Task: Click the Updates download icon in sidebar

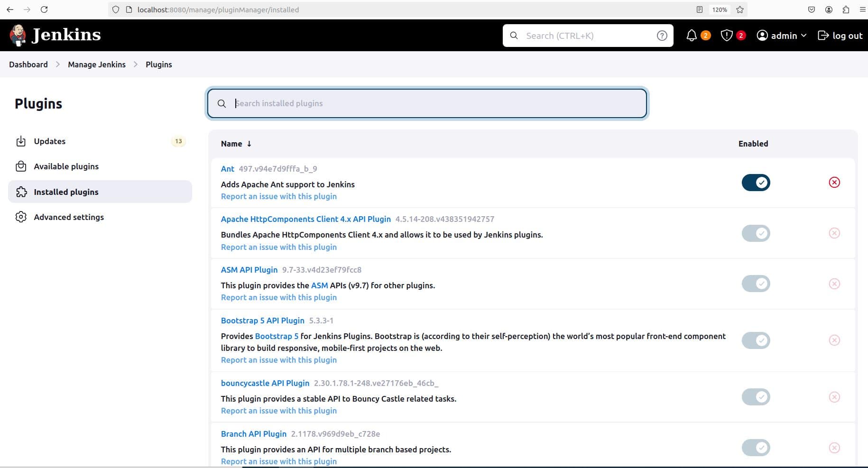Action: click(x=21, y=141)
